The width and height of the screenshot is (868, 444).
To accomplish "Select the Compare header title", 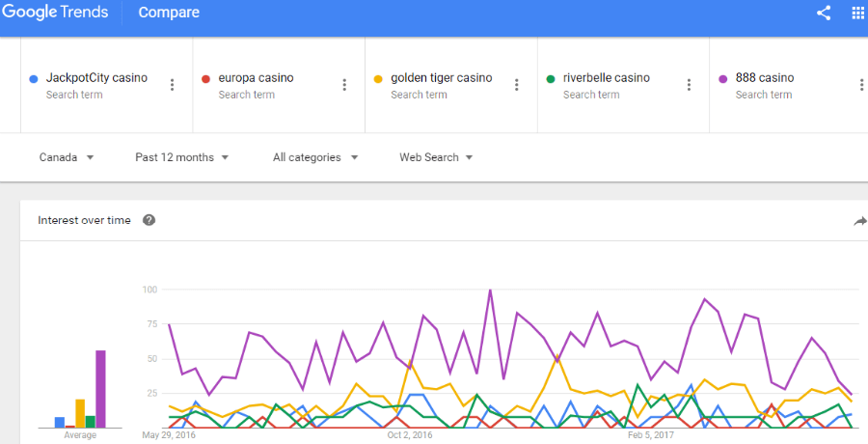I will click(169, 13).
